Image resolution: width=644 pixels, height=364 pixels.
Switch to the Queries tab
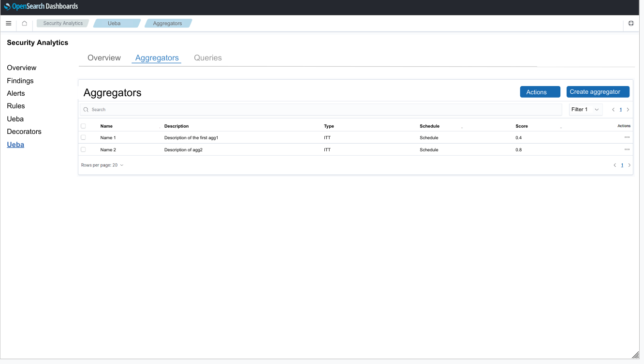click(x=207, y=58)
